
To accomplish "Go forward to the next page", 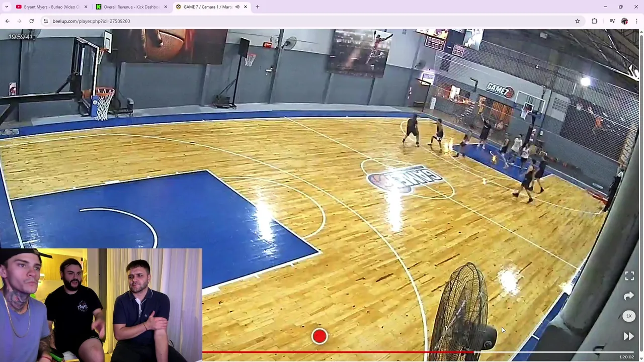I will coord(19,21).
